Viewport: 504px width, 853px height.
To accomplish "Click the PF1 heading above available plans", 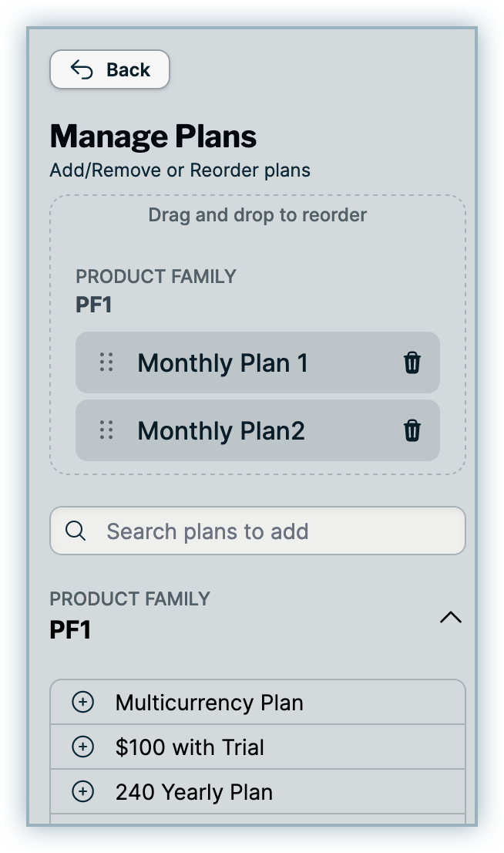I will coord(71,630).
